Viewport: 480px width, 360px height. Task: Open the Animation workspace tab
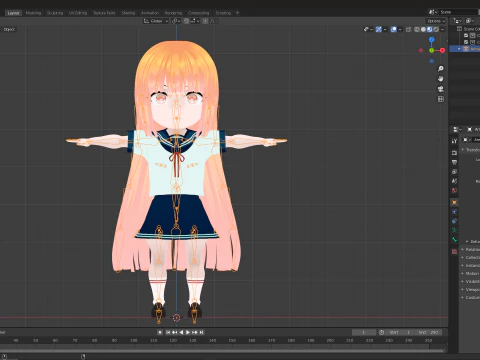pos(150,13)
